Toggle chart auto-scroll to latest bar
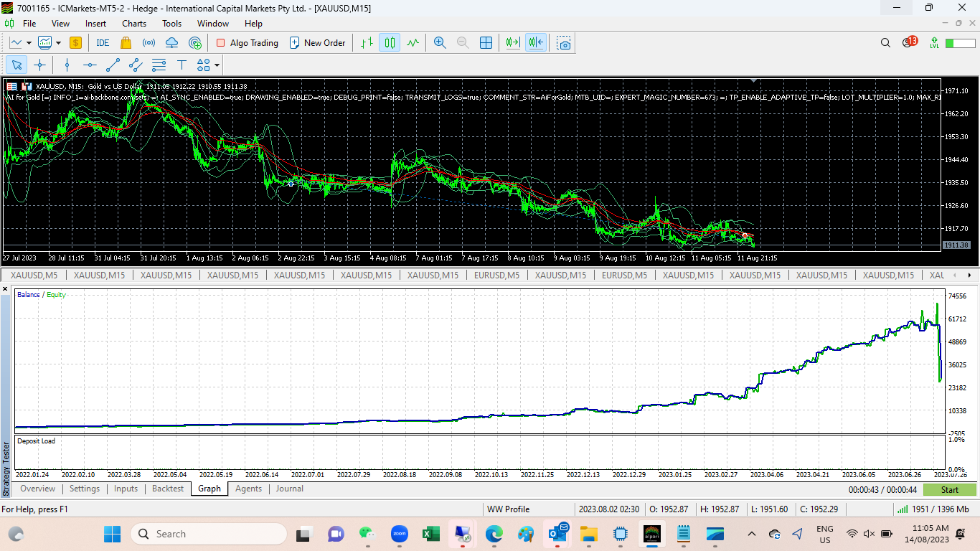Screen dimensions: 980x551 point(512,43)
